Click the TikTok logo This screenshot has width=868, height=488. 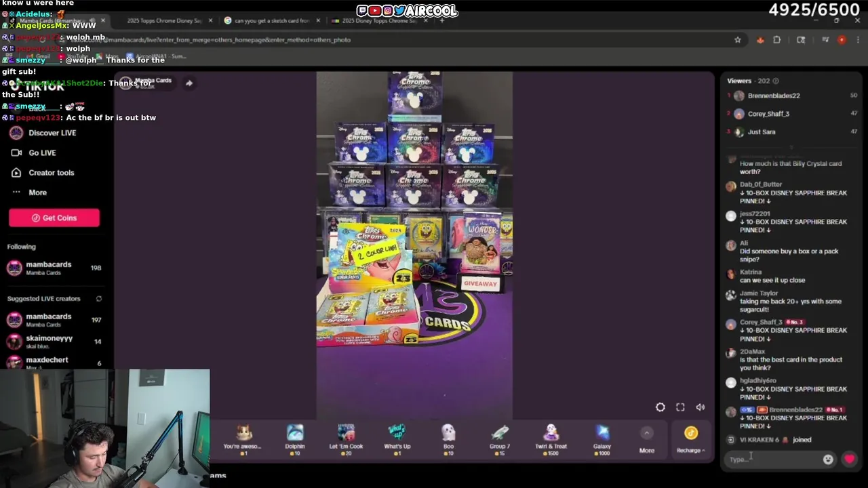[x=37, y=87]
